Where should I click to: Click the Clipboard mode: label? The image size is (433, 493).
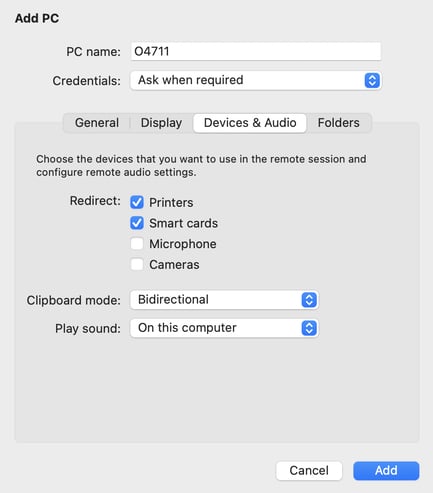(x=73, y=300)
